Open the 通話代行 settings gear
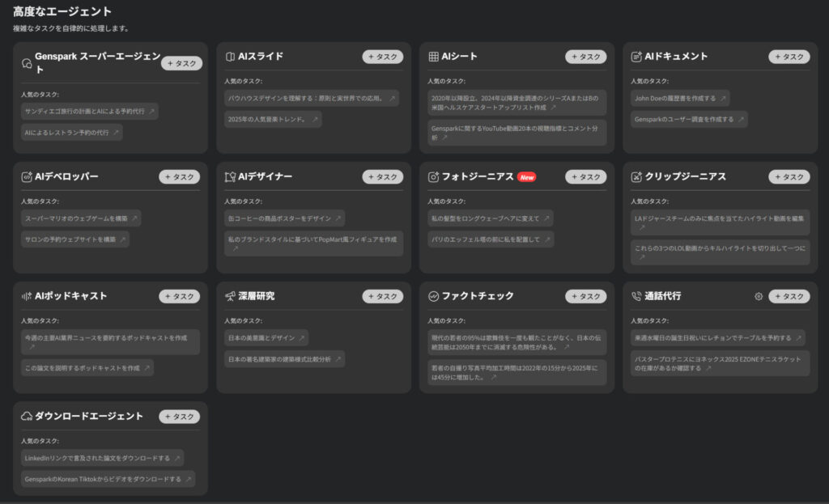This screenshot has width=829, height=504. [759, 296]
